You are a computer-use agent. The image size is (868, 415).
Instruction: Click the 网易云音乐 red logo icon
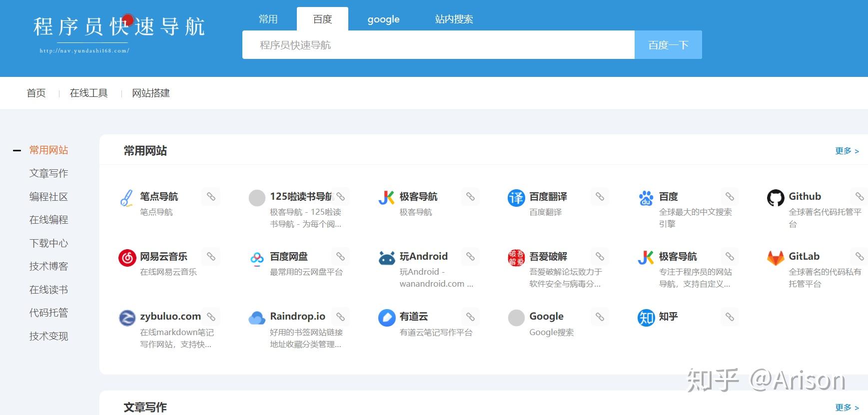(x=127, y=258)
